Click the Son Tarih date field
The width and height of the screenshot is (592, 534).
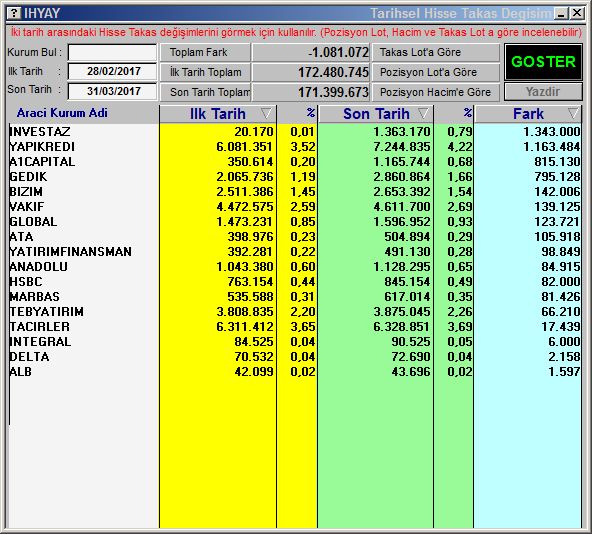tap(113, 91)
